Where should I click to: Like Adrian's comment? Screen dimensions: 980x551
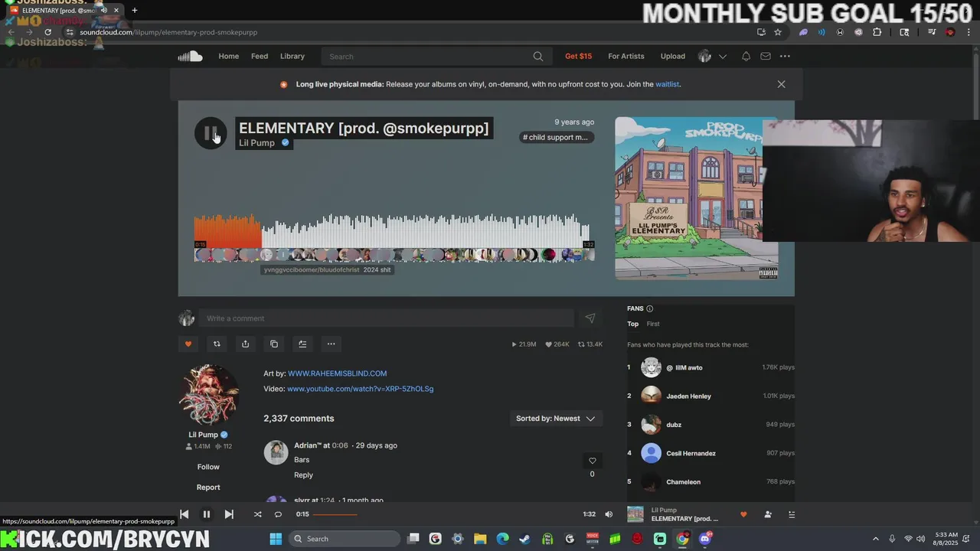coord(592,461)
